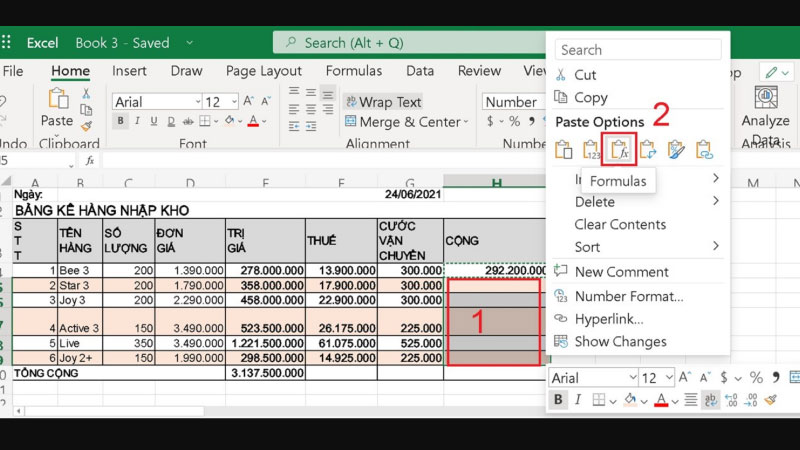The height and width of the screenshot is (450, 800).
Task: Click the first Paste option icon
Action: click(x=563, y=149)
